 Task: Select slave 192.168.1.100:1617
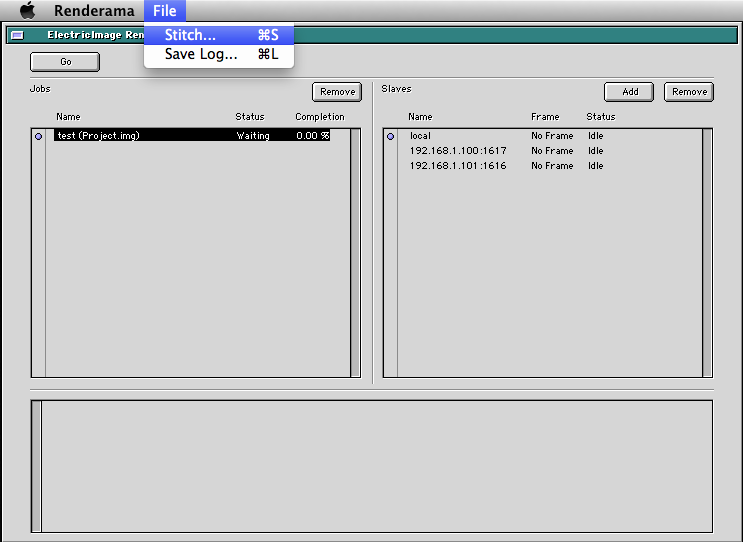click(x=458, y=151)
